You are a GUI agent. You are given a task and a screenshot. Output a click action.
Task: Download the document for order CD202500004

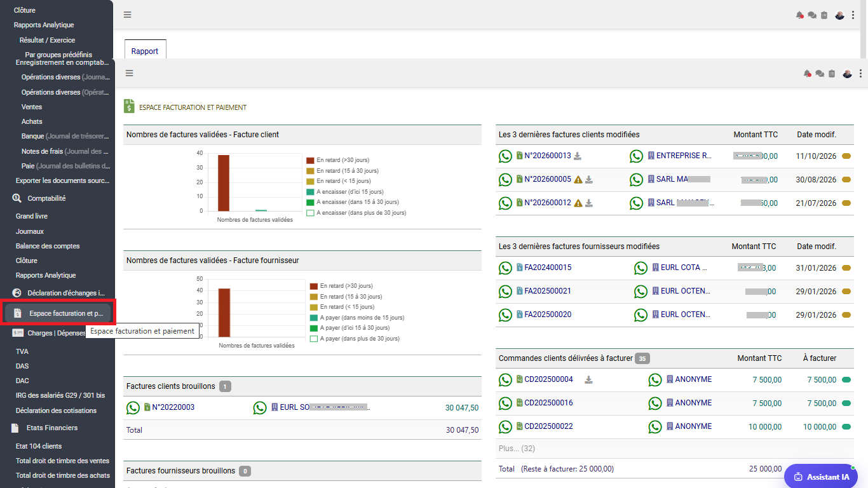589,380
